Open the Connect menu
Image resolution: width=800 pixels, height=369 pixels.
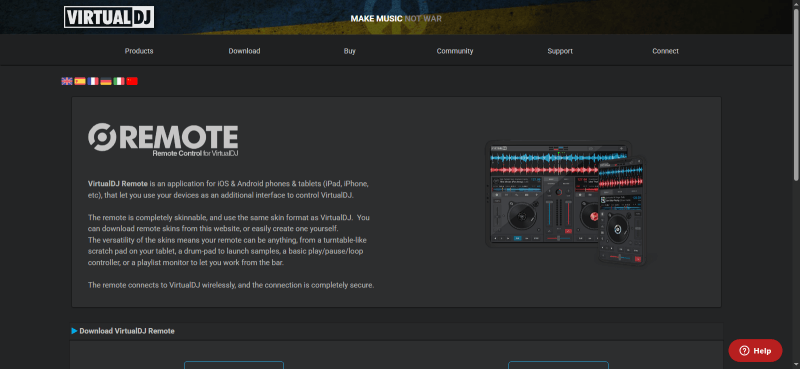click(x=665, y=51)
